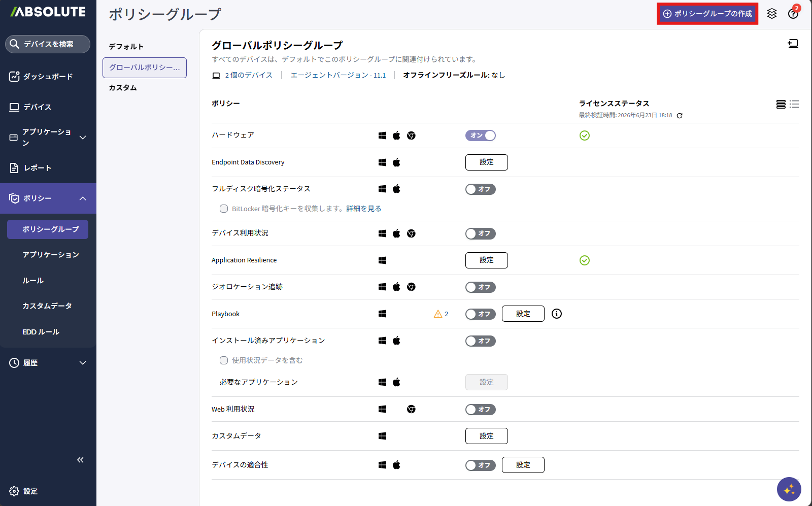Configure Endpoint Data Discovery settings
The image size is (812, 506).
487,162
